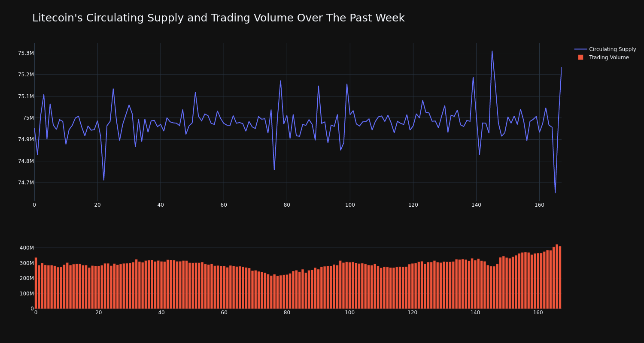Image resolution: width=644 pixels, height=343 pixels.
Task: Click the 74.7M y-axis label
Action: pos(26,183)
